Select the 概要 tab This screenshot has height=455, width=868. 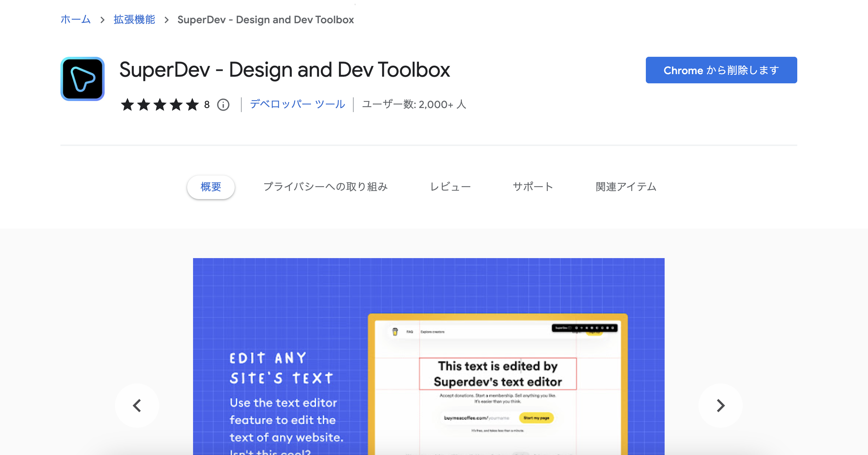click(211, 187)
